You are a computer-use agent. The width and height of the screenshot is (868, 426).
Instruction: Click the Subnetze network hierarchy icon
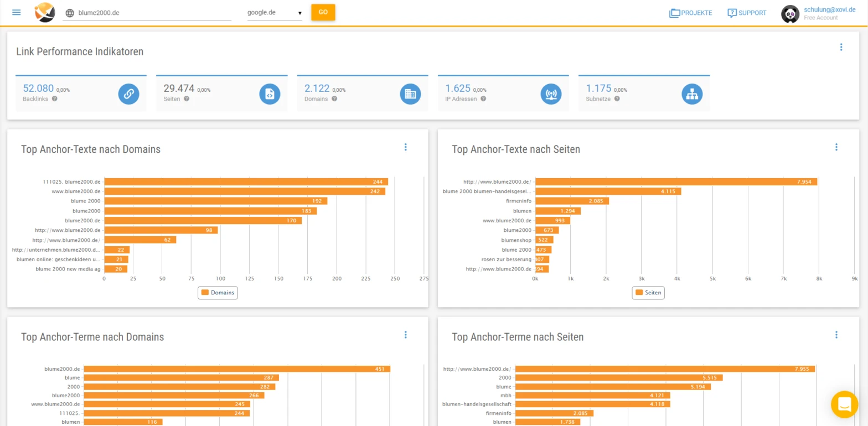(691, 93)
